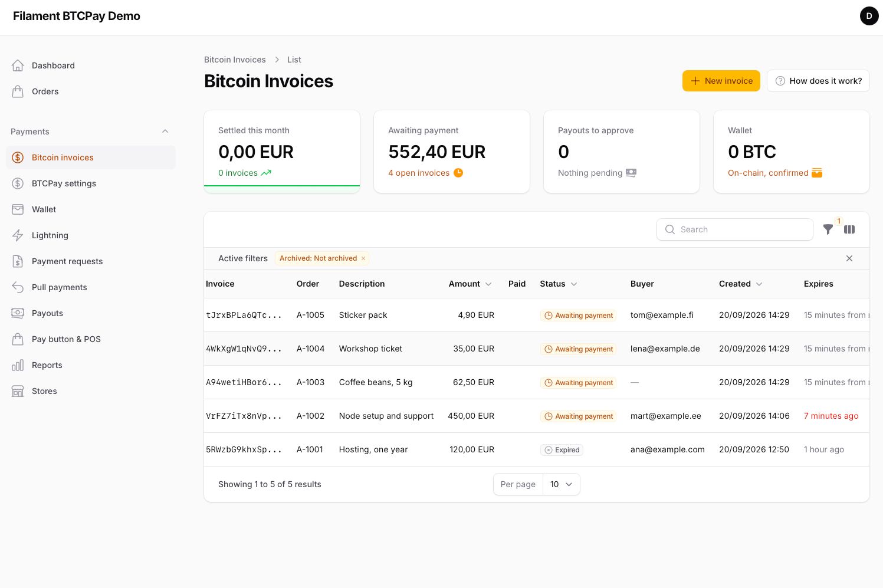Open the Per page 10 dropdown

pyautogui.click(x=561, y=484)
